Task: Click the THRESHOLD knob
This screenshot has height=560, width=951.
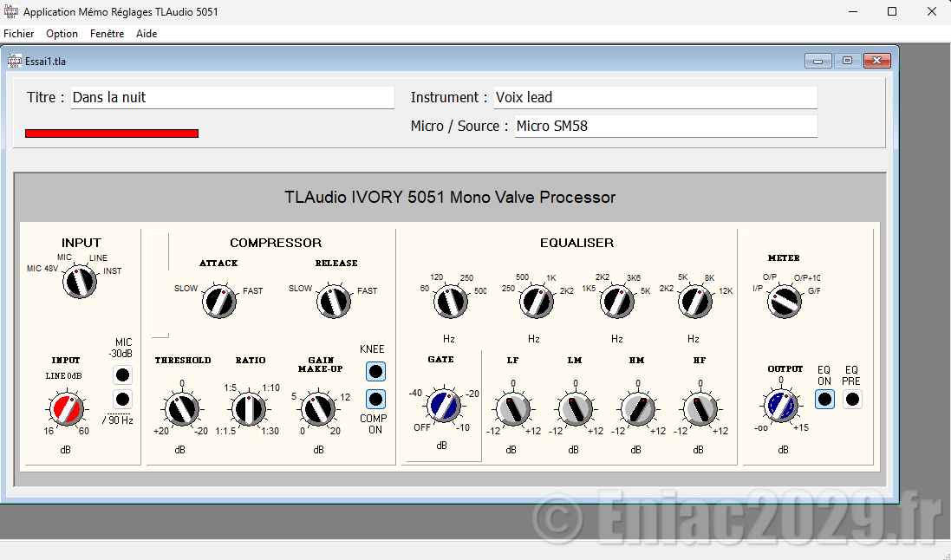Action: (179, 407)
